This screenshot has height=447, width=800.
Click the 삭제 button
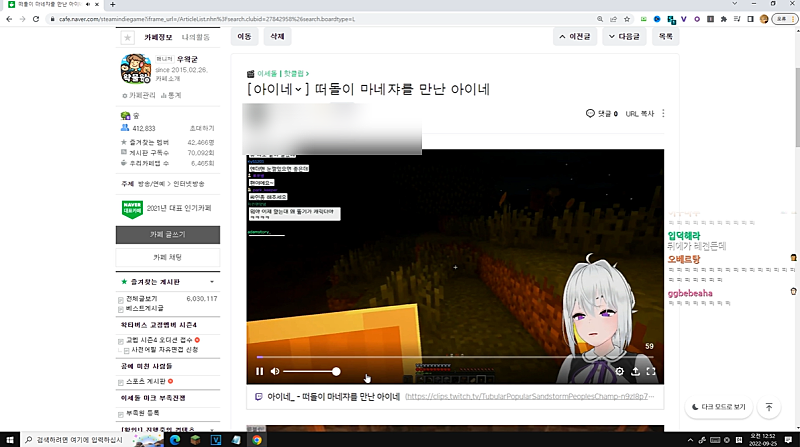pos(277,36)
